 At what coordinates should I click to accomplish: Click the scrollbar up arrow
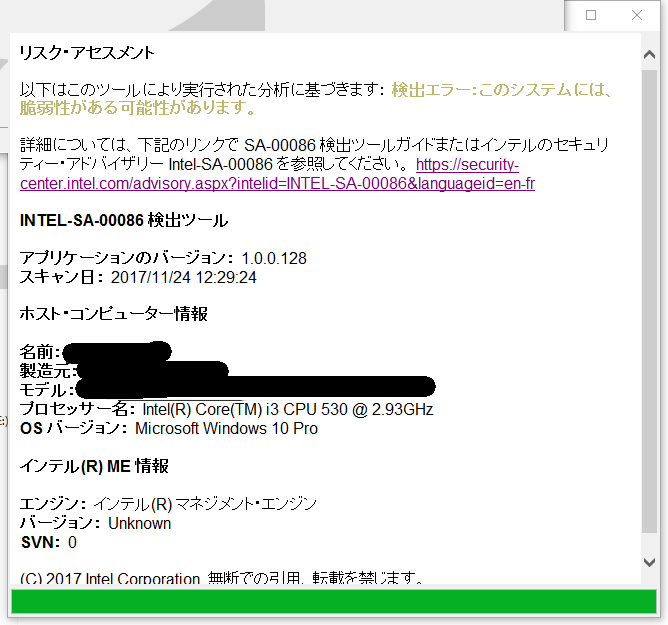pyautogui.click(x=649, y=55)
